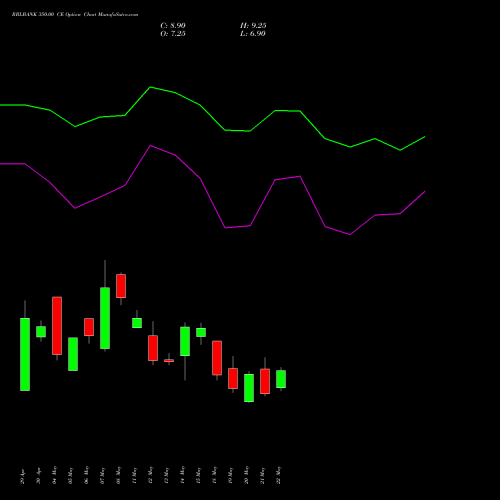Select the small green candle for 11 May

click(x=137, y=323)
